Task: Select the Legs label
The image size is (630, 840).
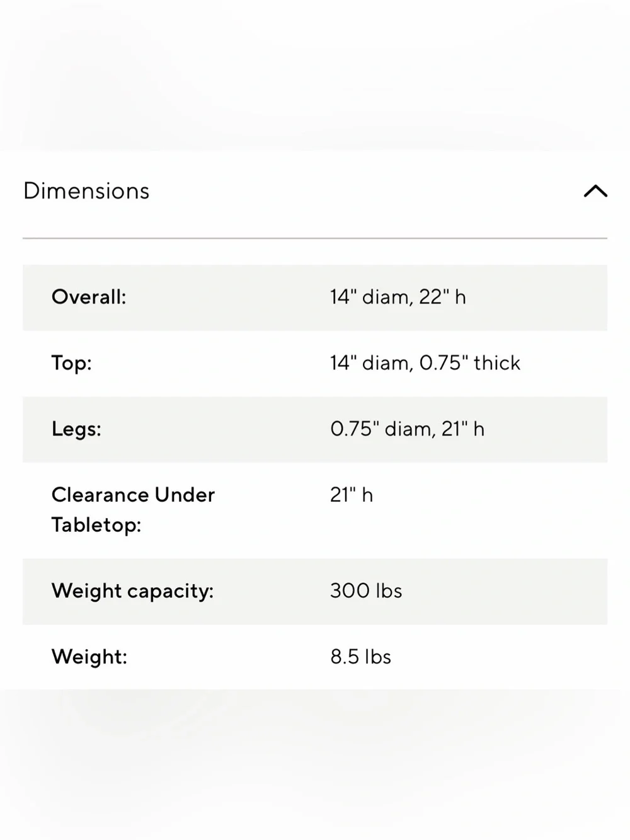Action: click(x=76, y=429)
